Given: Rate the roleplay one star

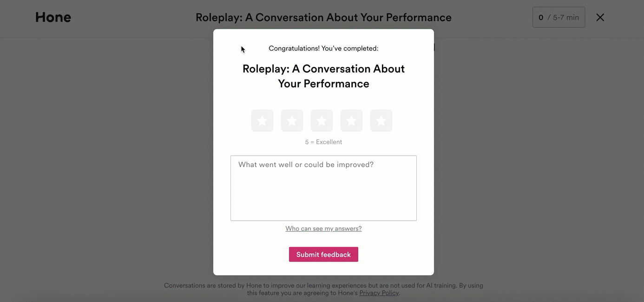Looking at the screenshot, I should point(262,121).
